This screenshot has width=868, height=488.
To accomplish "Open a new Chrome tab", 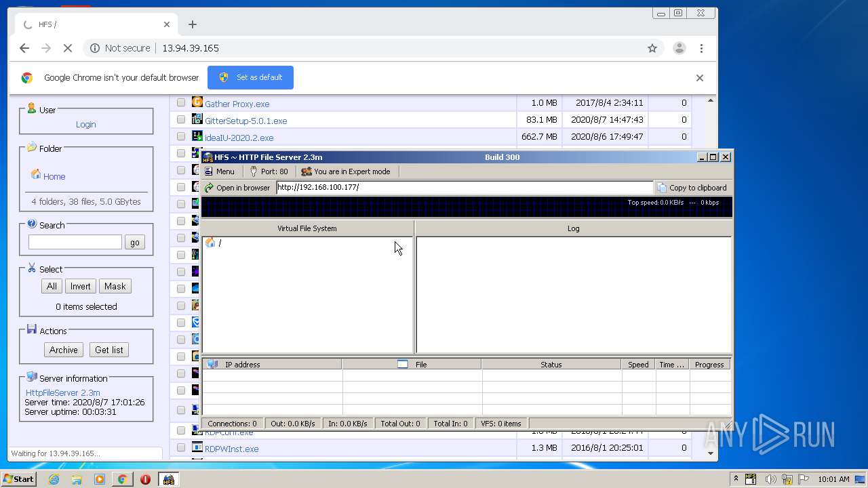I will pyautogui.click(x=193, y=24).
